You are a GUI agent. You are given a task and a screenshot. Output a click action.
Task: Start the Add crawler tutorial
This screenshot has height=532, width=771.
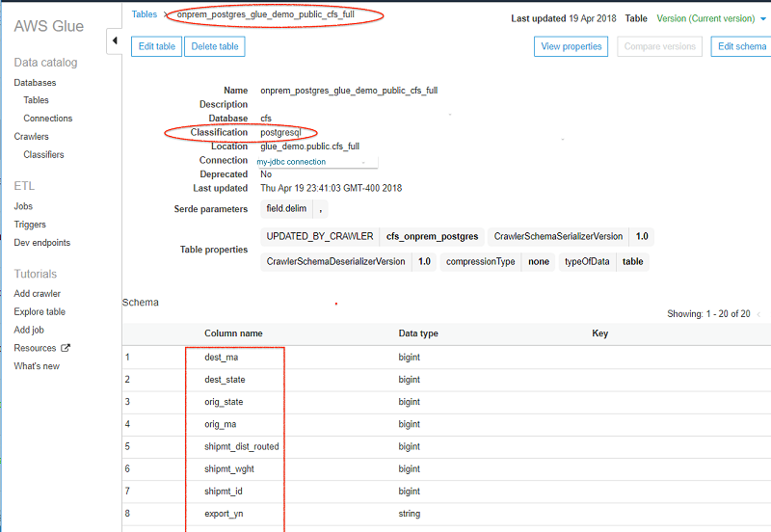(37, 294)
